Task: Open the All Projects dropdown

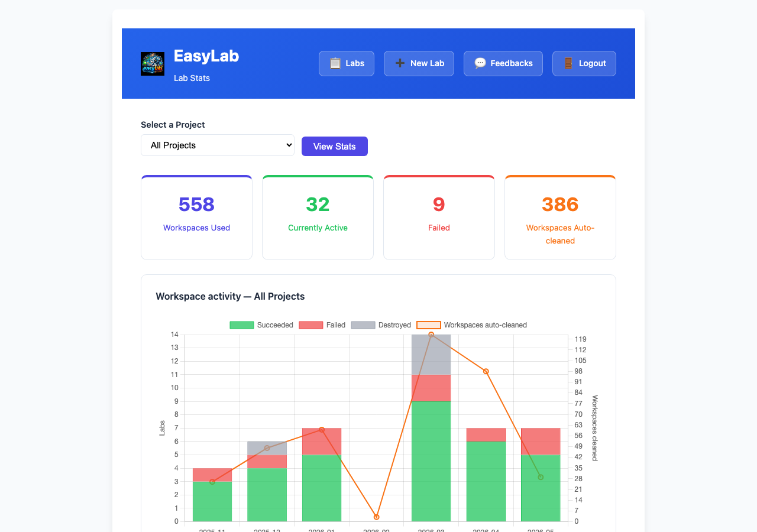Action: click(218, 145)
